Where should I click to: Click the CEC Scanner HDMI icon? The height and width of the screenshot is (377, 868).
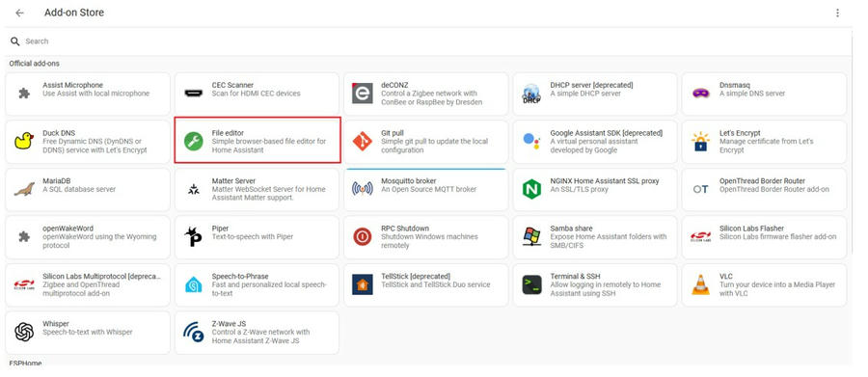[x=193, y=93]
